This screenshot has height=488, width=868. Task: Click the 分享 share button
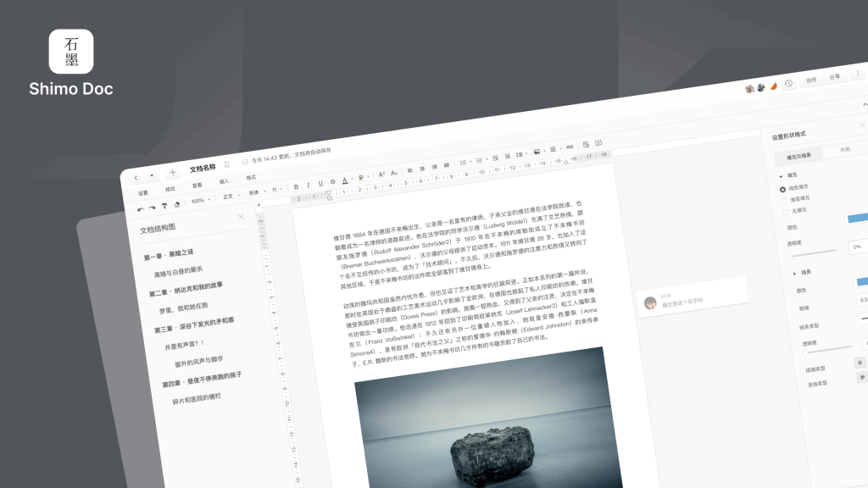[x=835, y=77]
